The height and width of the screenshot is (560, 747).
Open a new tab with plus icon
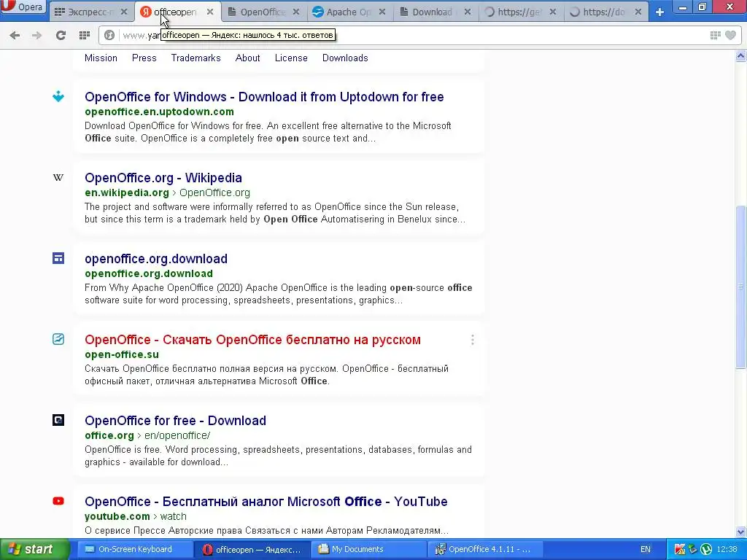tap(659, 12)
